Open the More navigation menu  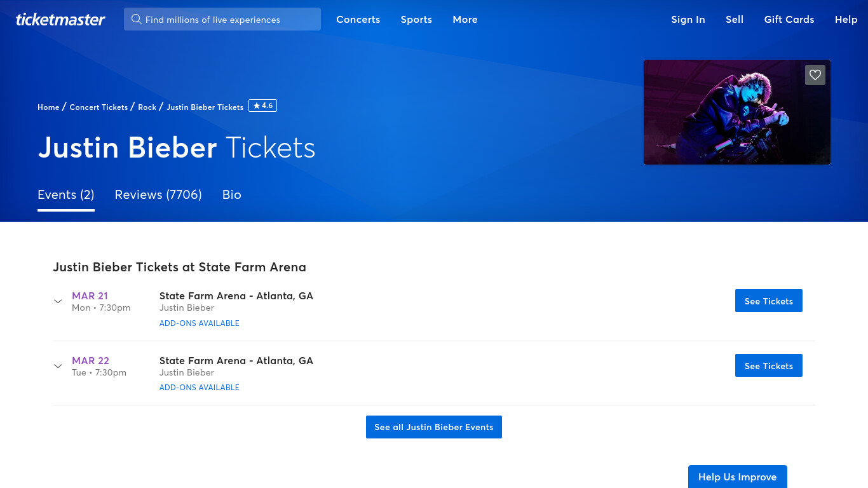click(465, 20)
